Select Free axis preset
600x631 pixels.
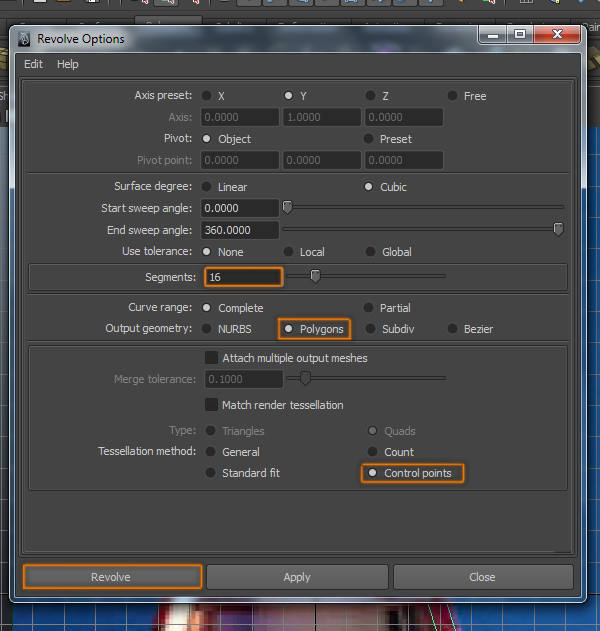coord(453,96)
